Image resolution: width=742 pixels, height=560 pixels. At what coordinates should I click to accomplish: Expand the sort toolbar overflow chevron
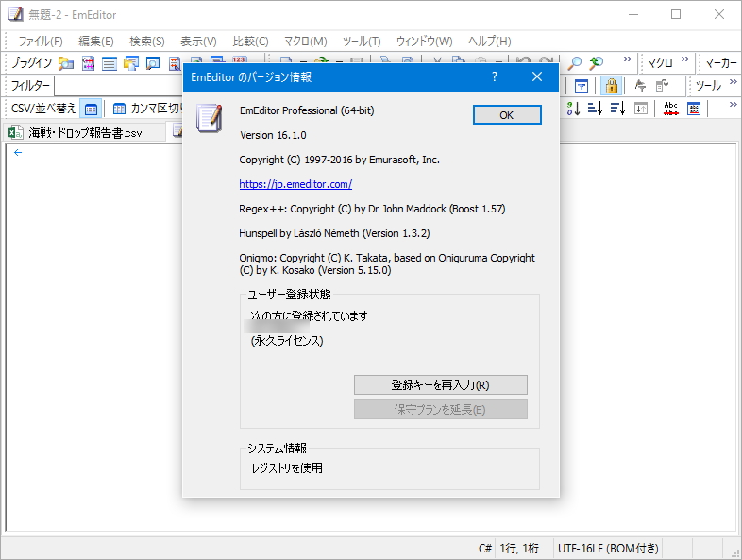click(x=733, y=105)
